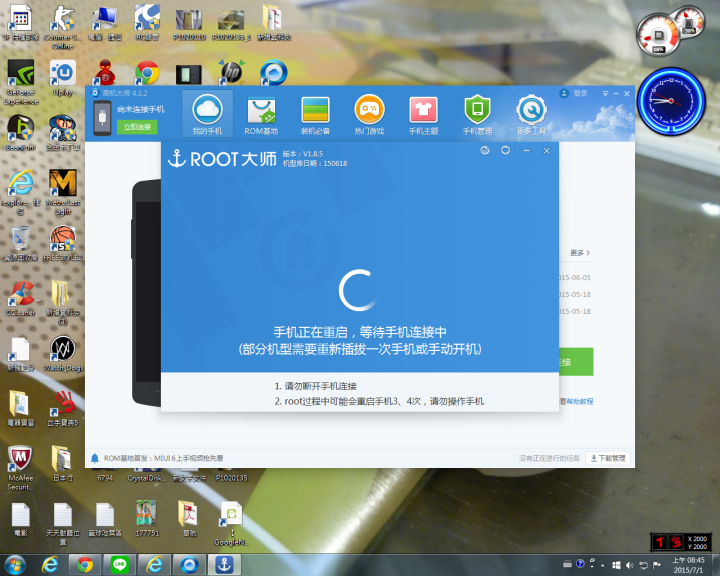Open Chrome from the taskbar
This screenshot has width=720, height=576.
coord(84,565)
